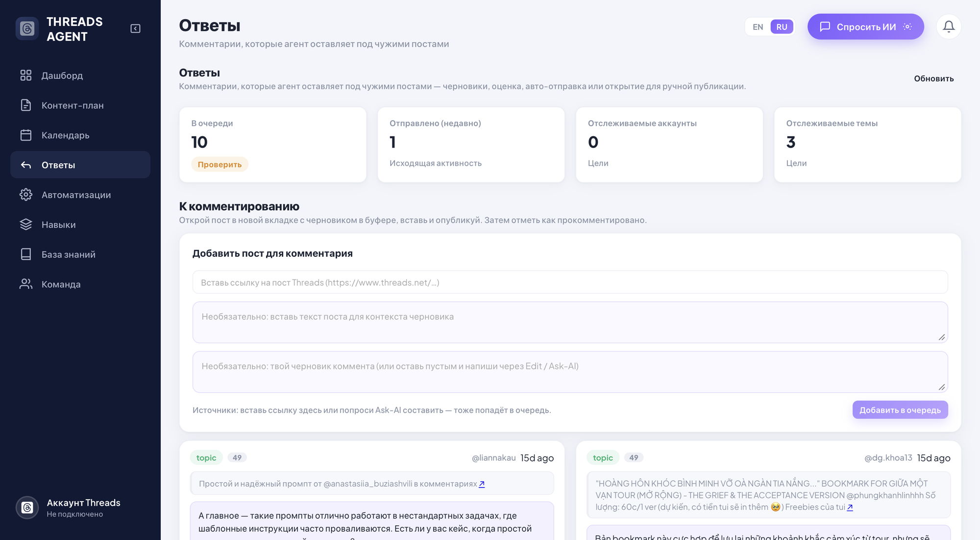Viewport: 980px width, 540px height.
Task: Open notifications bell icon
Action: tap(949, 26)
